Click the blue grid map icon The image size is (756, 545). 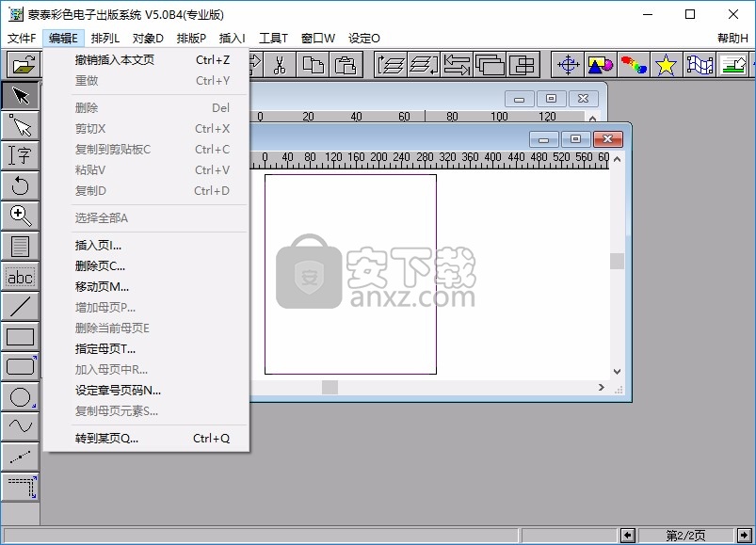700,65
